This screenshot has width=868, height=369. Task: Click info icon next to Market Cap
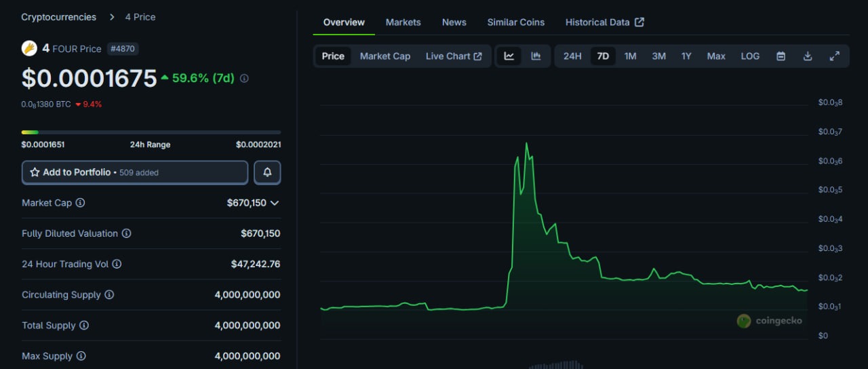[80, 203]
